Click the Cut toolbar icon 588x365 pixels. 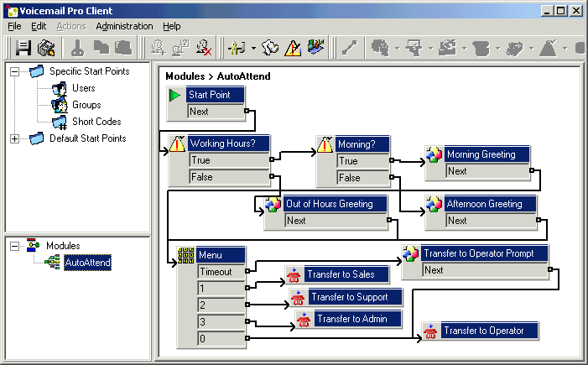coord(78,48)
